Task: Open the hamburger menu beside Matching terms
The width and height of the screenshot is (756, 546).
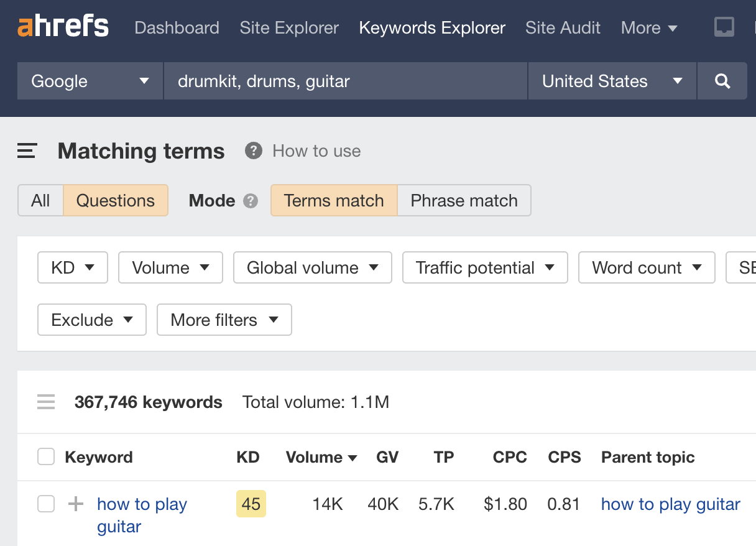Action: [26, 150]
